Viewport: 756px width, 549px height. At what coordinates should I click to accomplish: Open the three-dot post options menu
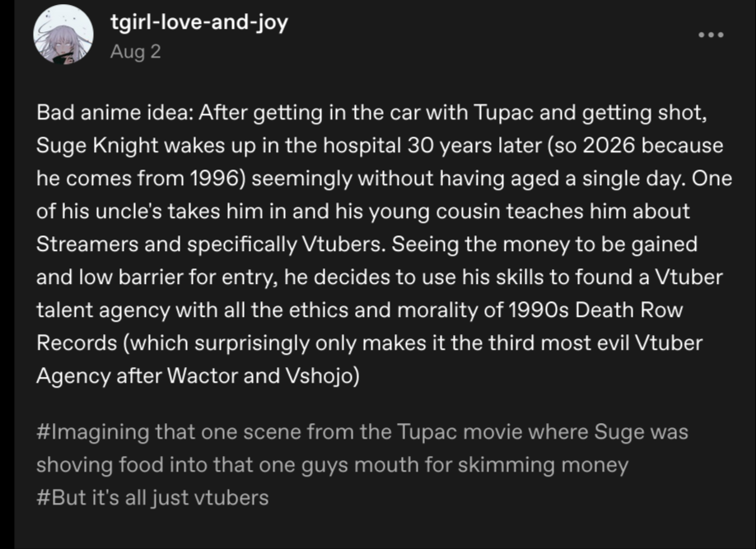click(x=710, y=35)
